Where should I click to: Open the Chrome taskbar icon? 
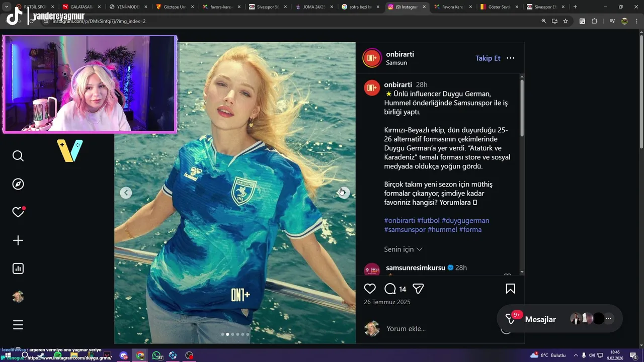[x=140, y=355]
